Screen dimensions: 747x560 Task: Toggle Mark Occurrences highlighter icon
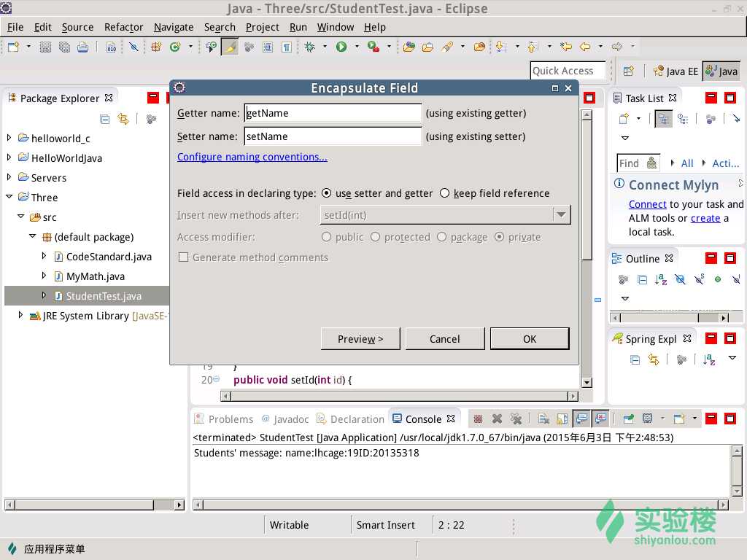coord(230,47)
